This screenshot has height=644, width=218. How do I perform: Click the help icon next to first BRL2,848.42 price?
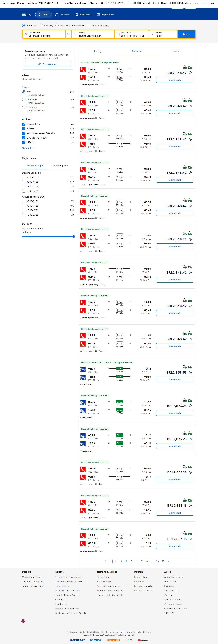tap(190, 73)
